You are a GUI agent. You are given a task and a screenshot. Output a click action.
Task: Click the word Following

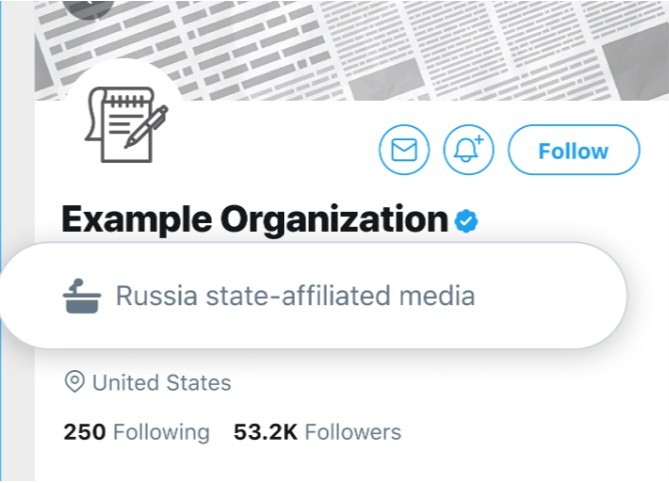(161, 432)
